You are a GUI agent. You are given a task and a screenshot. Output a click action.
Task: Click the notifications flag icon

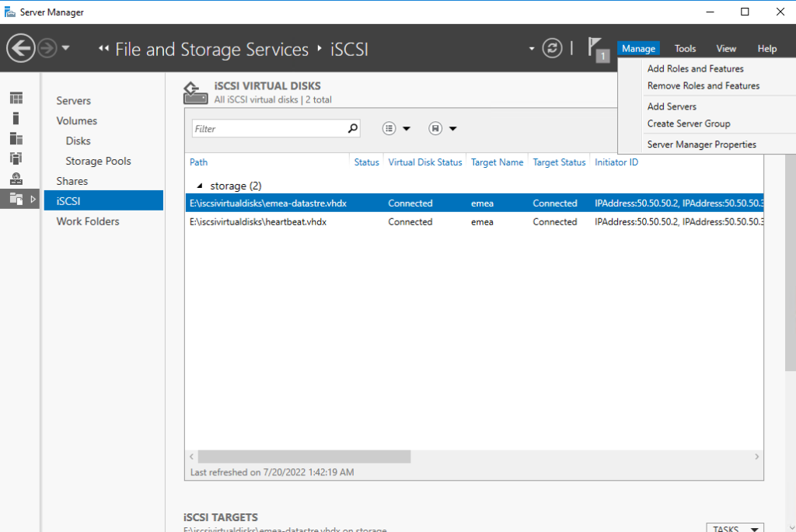tap(595, 48)
